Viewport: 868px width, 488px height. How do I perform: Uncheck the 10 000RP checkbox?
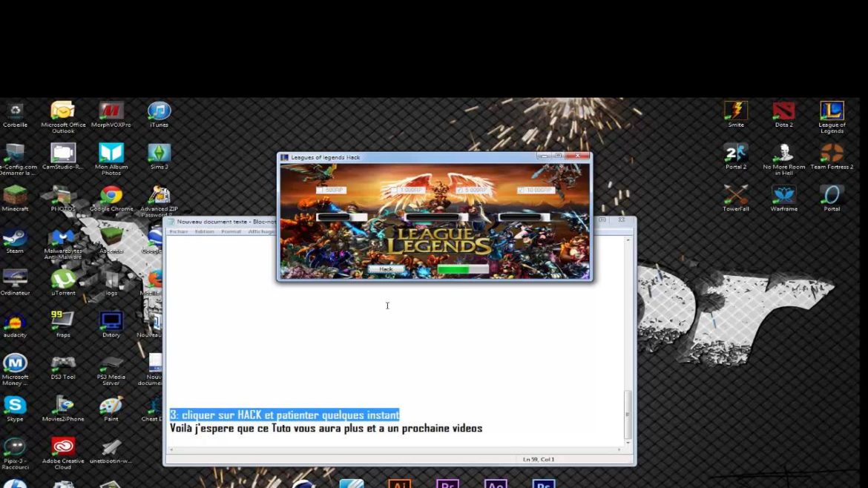522,191
